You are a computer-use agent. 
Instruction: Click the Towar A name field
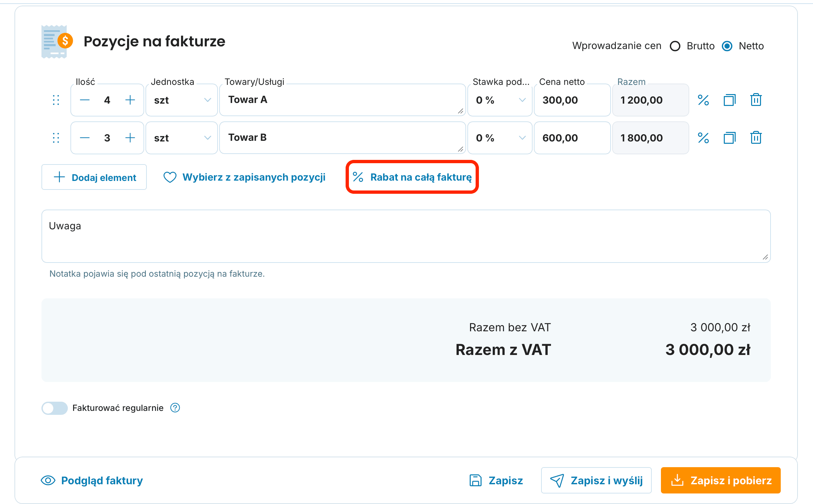(342, 100)
